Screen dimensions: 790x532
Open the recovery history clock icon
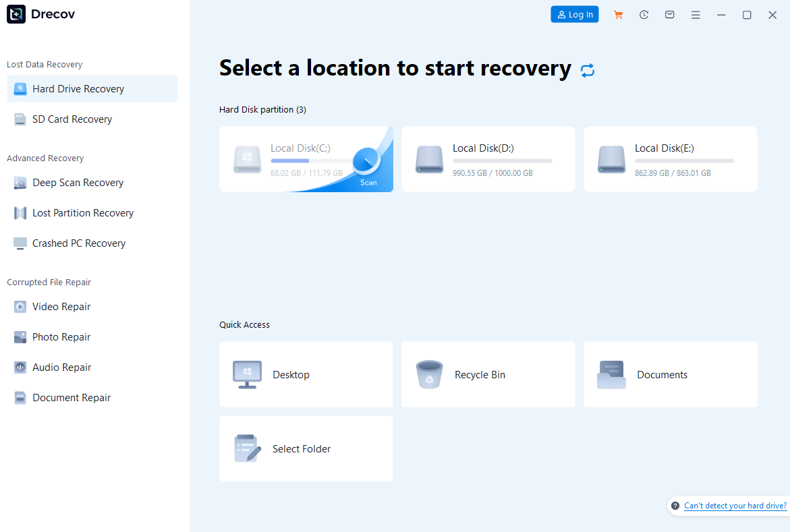644,14
